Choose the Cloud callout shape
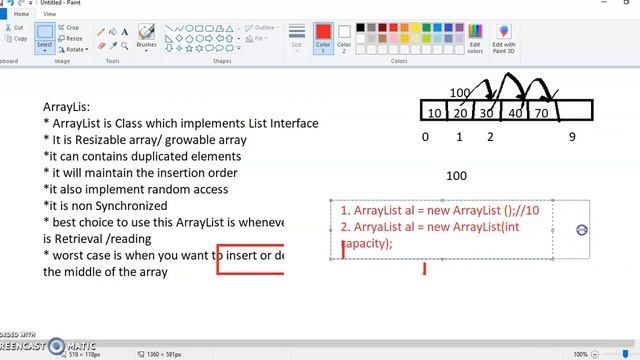This screenshot has width=640, height=360. click(x=229, y=49)
